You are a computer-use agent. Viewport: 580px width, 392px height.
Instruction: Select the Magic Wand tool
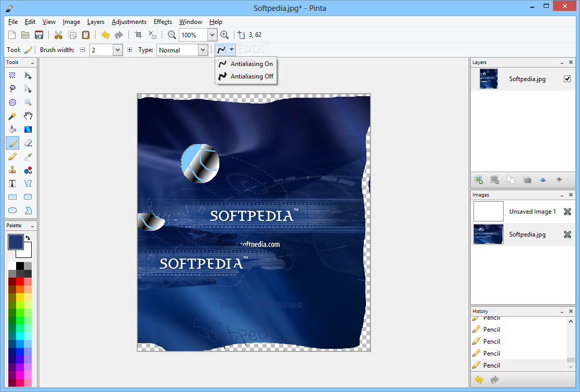click(x=12, y=116)
